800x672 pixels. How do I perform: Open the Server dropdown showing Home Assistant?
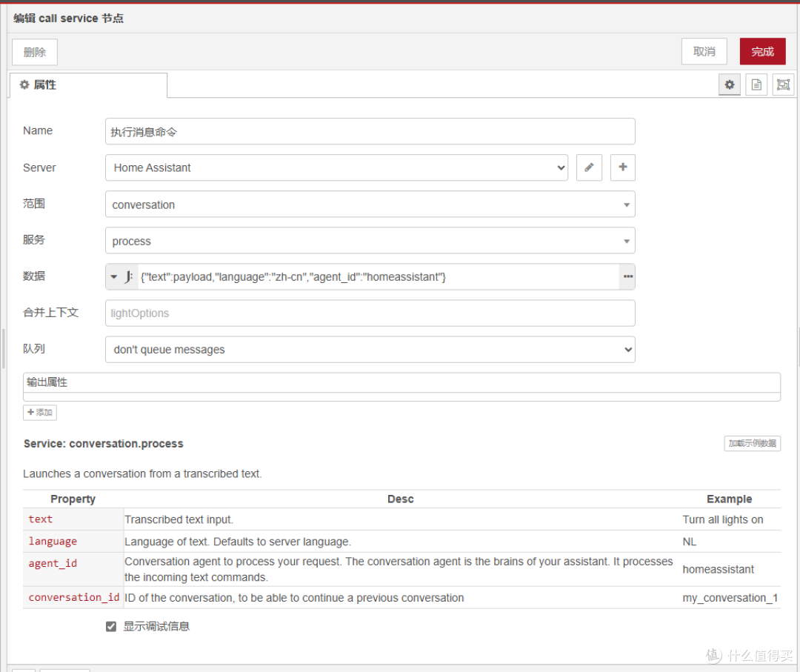point(337,167)
